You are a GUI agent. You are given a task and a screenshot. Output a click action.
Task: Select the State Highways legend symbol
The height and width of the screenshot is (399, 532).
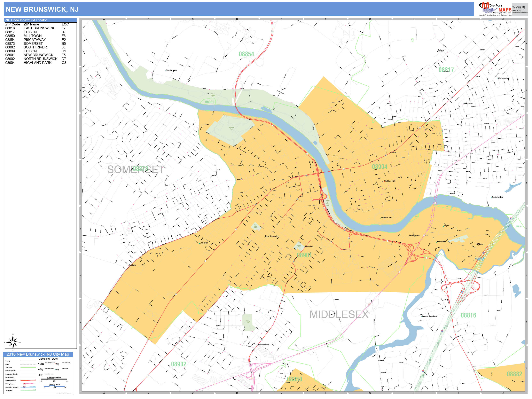28,381
